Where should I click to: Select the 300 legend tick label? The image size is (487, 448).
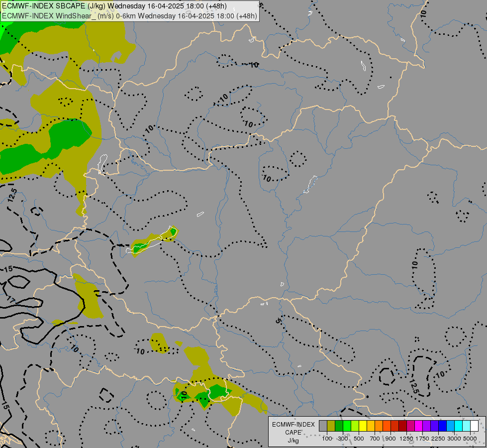(343, 439)
